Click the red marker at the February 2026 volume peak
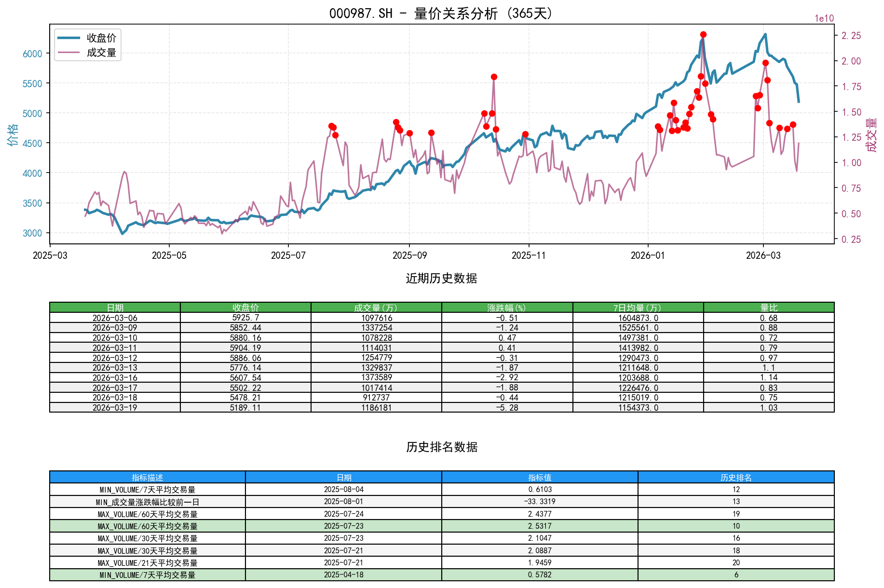Screen dimensions: 884x588 [703, 34]
